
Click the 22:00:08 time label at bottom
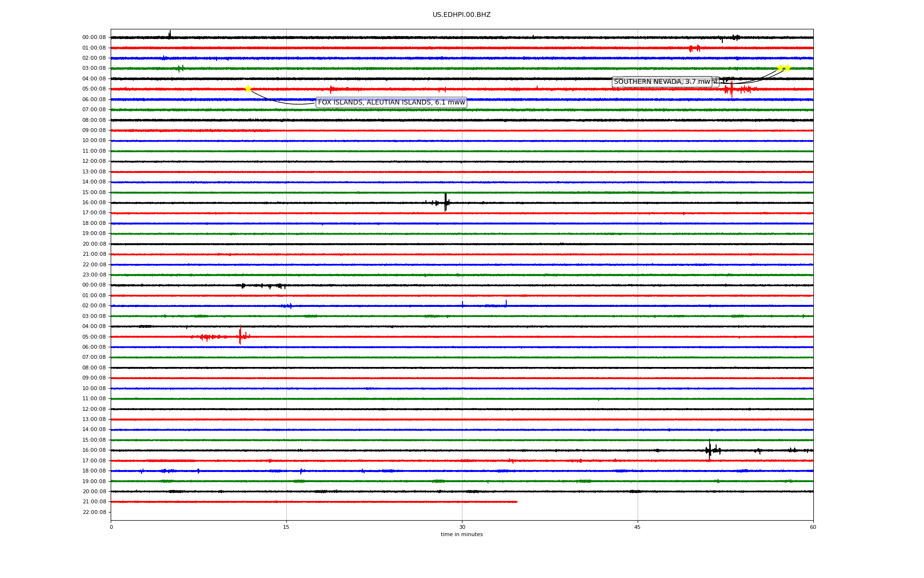pos(94,512)
